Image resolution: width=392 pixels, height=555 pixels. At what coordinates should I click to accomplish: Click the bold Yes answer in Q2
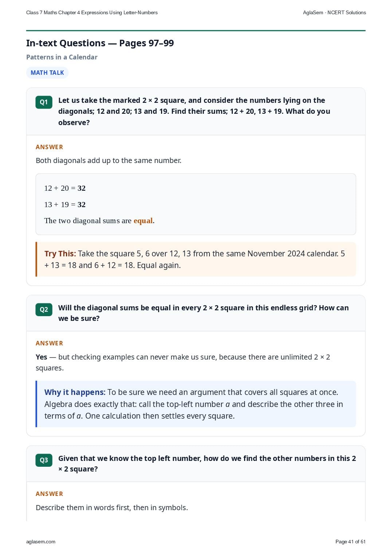42,357
